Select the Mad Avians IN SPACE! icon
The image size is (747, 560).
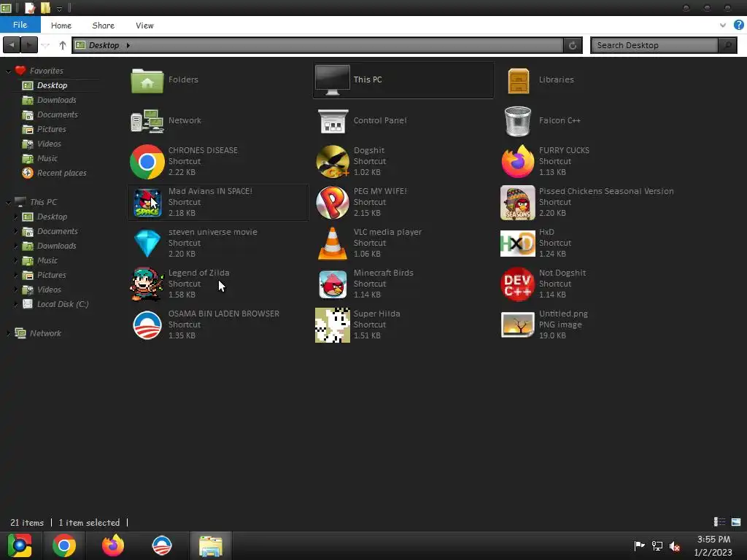point(147,203)
